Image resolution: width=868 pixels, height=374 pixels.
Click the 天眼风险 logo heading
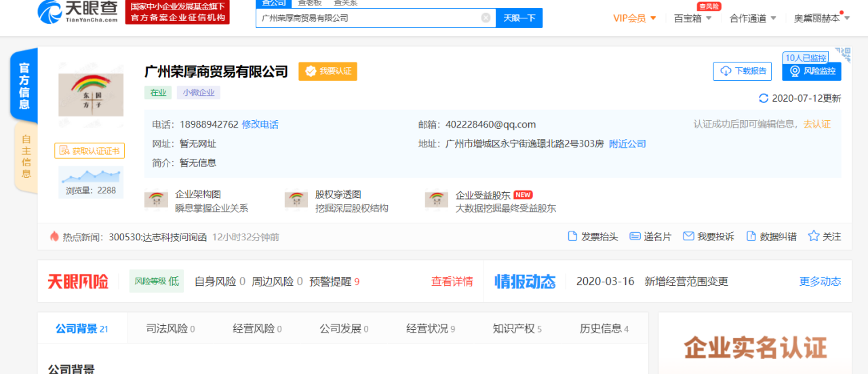tap(78, 281)
